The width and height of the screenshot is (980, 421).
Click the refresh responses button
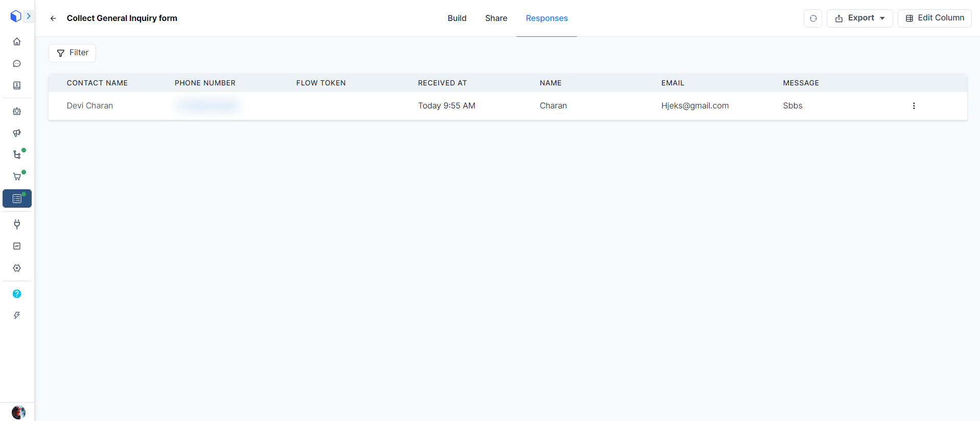(813, 18)
